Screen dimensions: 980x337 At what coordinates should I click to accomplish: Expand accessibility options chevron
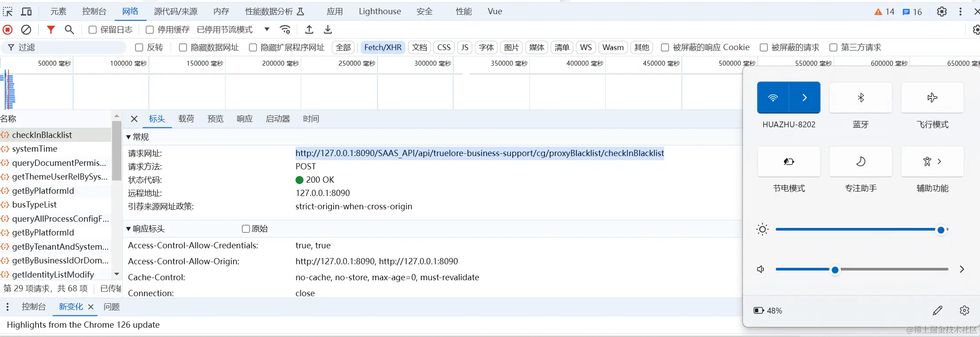pyautogui.click(x=939, y=161)
